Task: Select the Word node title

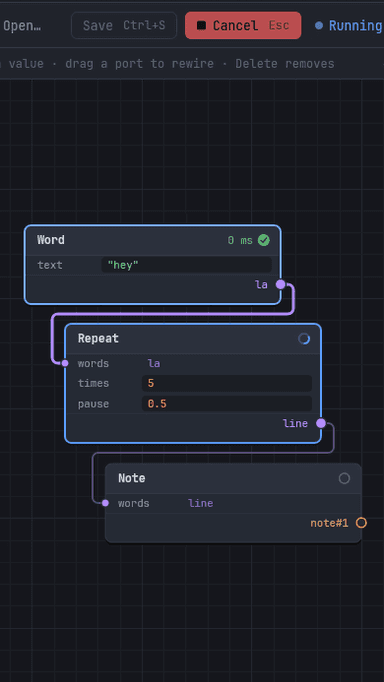Action: tap(51, 240)
